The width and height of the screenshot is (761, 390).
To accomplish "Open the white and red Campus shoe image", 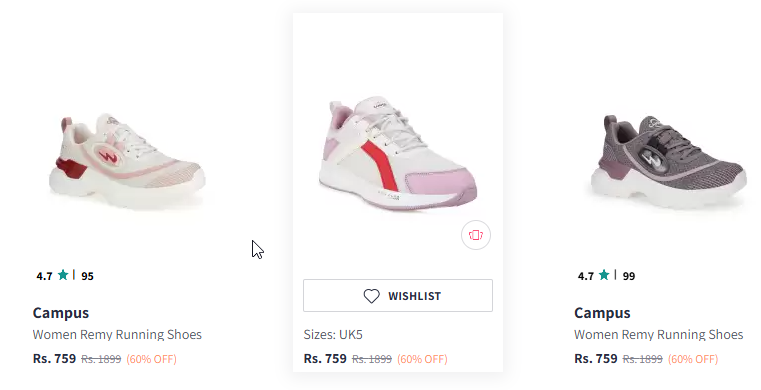I will pos(127,161).
